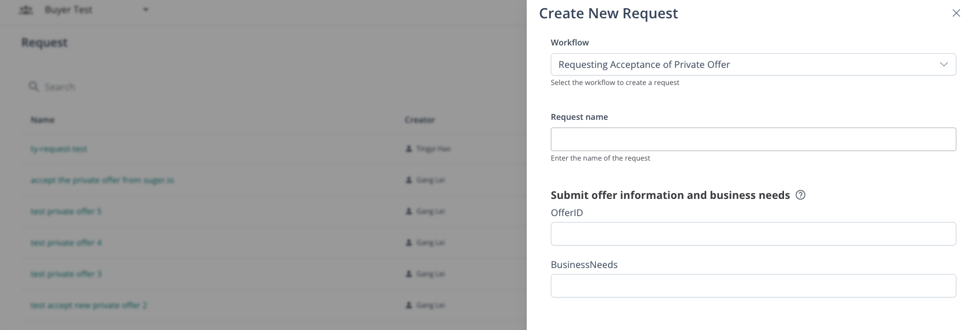Click Gang Lei in test private offer 3 row
This screenshot has width=980, height=330.
(x=430, y=274)
